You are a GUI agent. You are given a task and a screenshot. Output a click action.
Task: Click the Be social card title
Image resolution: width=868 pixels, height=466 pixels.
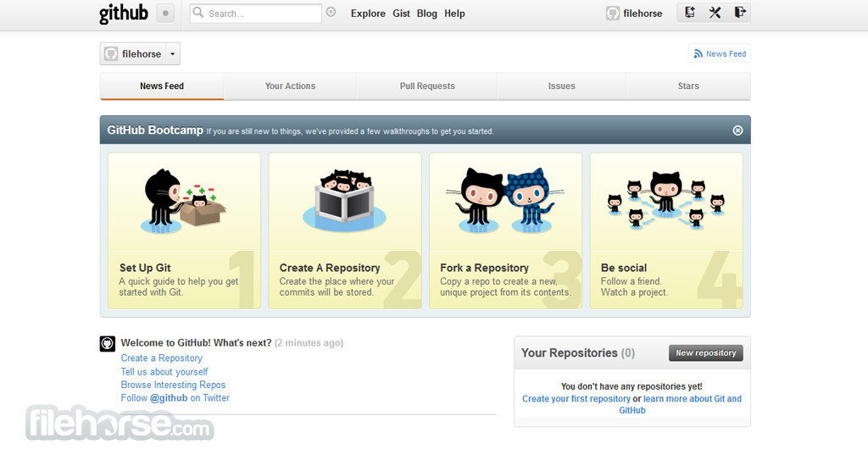coord(624,268)
